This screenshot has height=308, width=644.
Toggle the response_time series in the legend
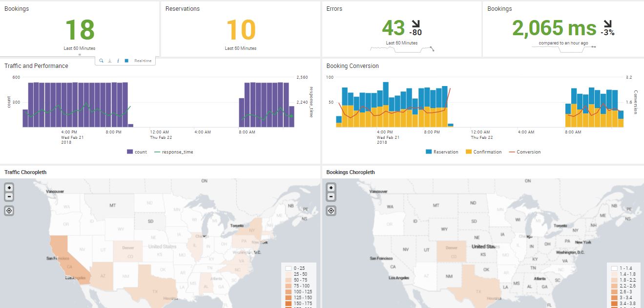(173, 152)
